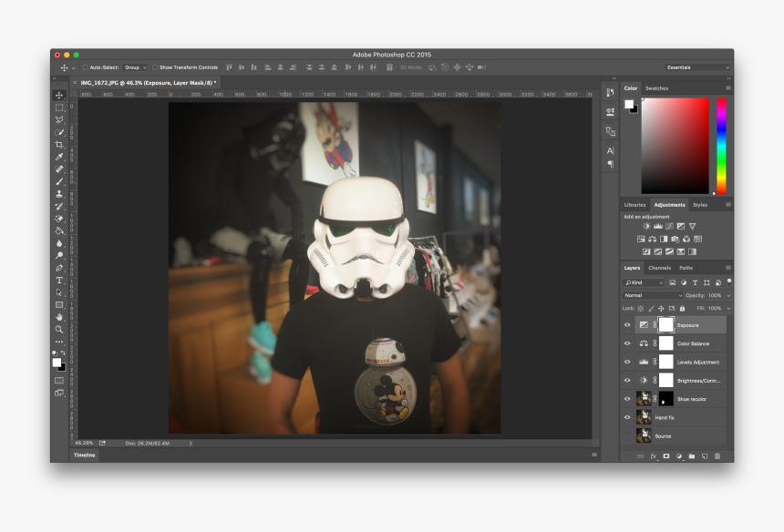Select the Crop tool
The height and width of the screenshot is (532, 784).
[x=59, y=144]
